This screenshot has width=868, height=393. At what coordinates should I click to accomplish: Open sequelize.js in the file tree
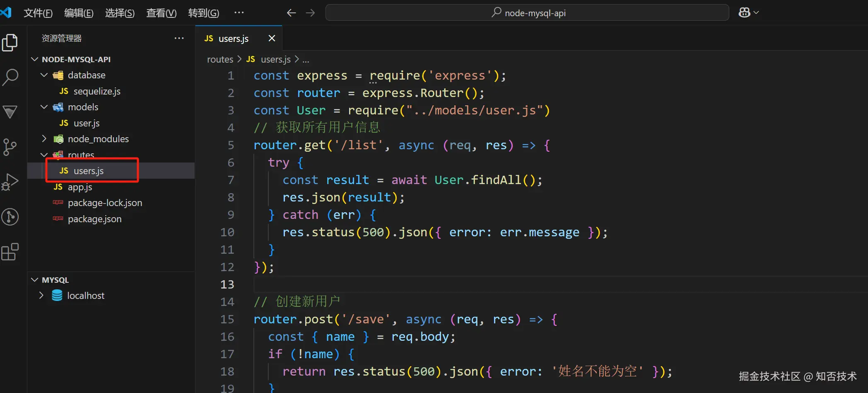coord(97,91)
